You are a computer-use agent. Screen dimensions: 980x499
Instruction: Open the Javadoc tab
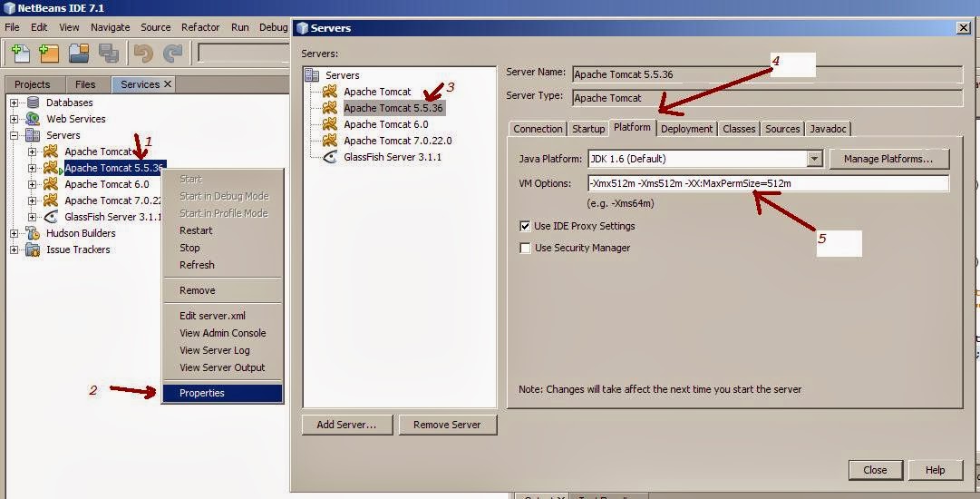click(x=828, y=129)
